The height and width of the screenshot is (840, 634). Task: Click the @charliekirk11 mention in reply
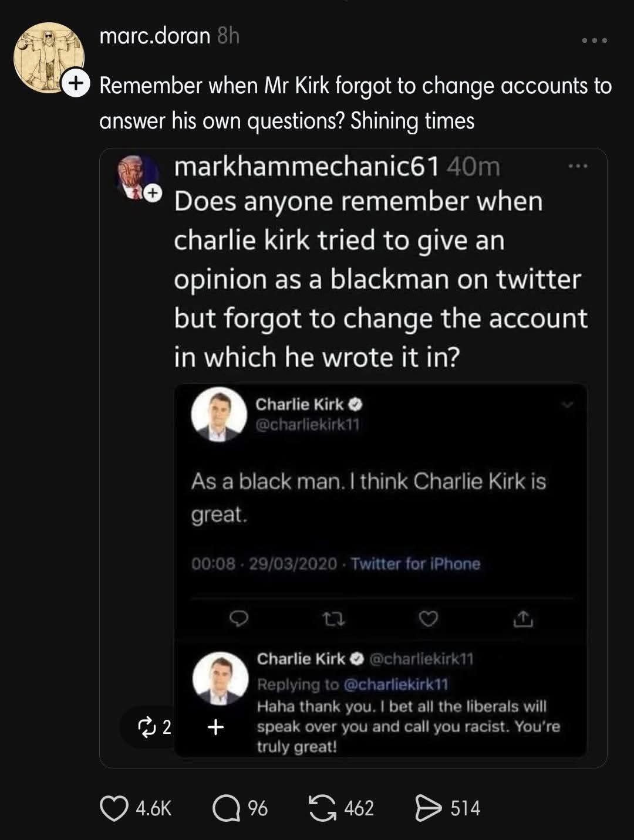396,684
